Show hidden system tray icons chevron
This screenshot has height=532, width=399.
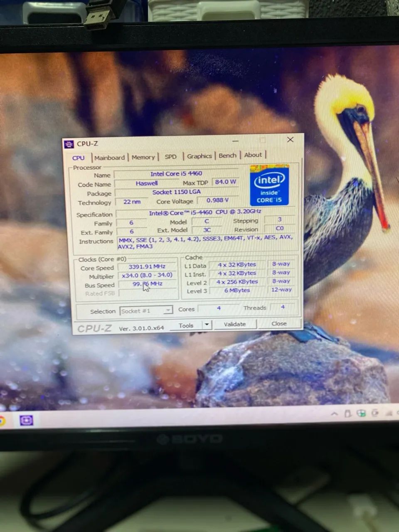click(334, 414)
